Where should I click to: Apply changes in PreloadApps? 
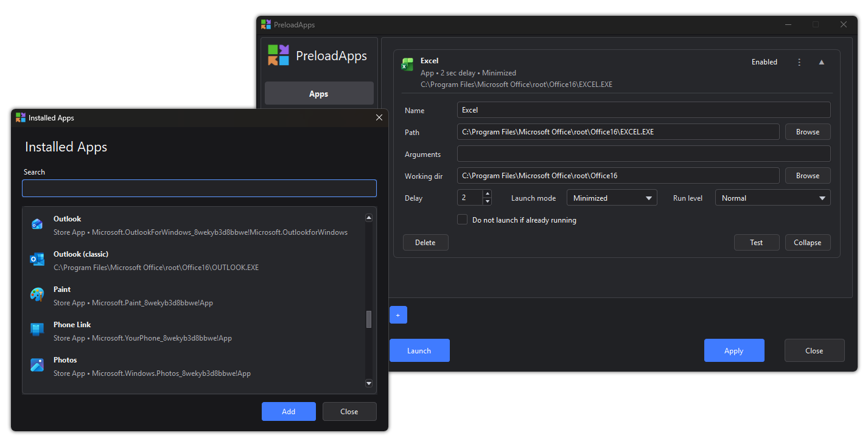pyautogui.click(x=734, y=350)
